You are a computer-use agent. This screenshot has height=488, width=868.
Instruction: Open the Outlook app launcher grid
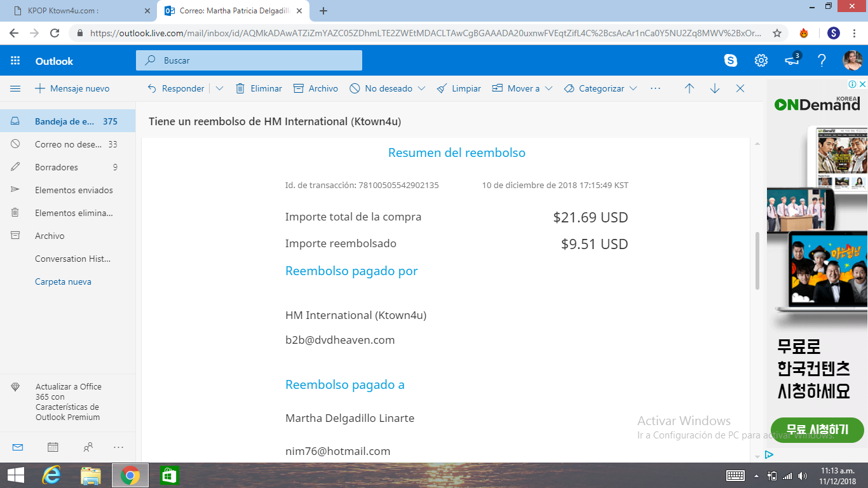[x=15, y=61]
